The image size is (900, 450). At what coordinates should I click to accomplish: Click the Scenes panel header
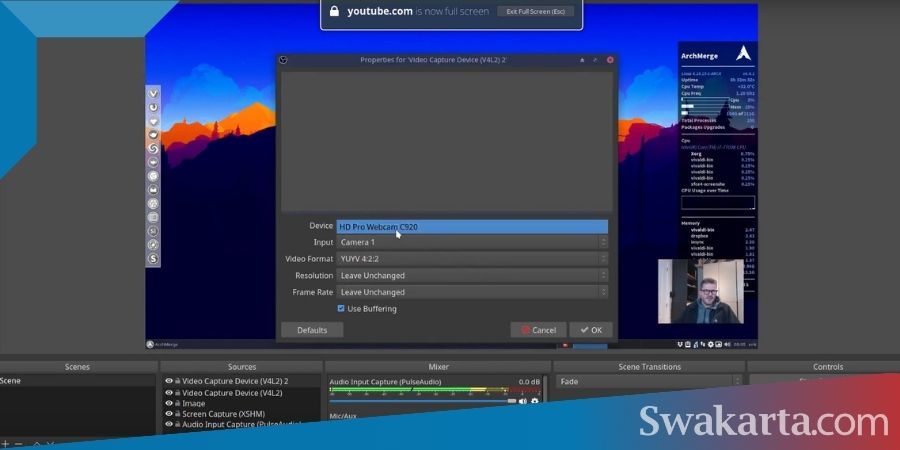click(77, 367)
